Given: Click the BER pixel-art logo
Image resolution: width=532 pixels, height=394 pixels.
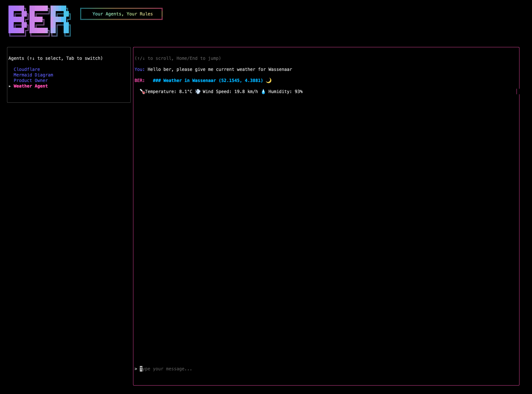Looking at the screenshot, I should (39, 21).
